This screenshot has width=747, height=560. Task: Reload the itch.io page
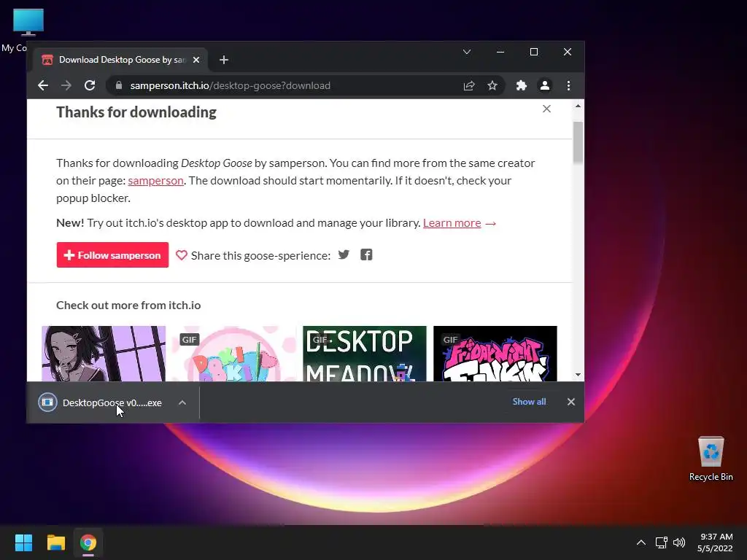[x=90, y=86]
